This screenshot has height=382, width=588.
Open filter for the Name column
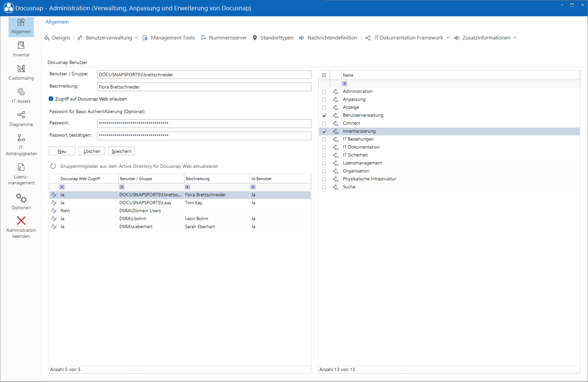(345, 84)
